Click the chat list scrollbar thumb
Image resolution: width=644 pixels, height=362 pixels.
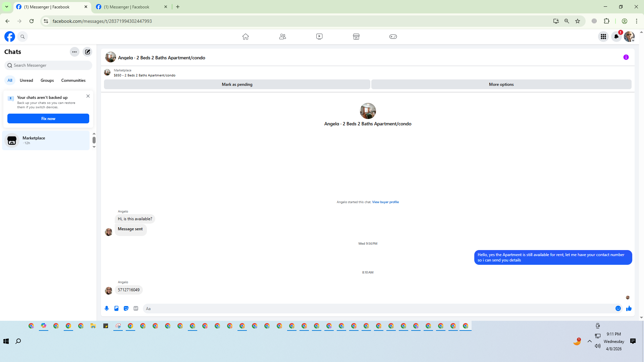(x=94, y=140)
